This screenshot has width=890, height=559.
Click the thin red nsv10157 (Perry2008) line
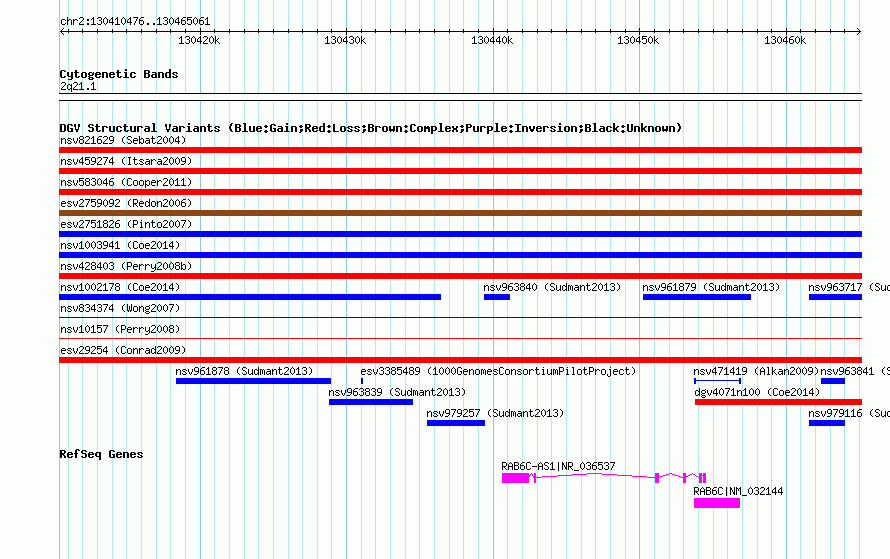pyautogui.click(x=460, y=339)
